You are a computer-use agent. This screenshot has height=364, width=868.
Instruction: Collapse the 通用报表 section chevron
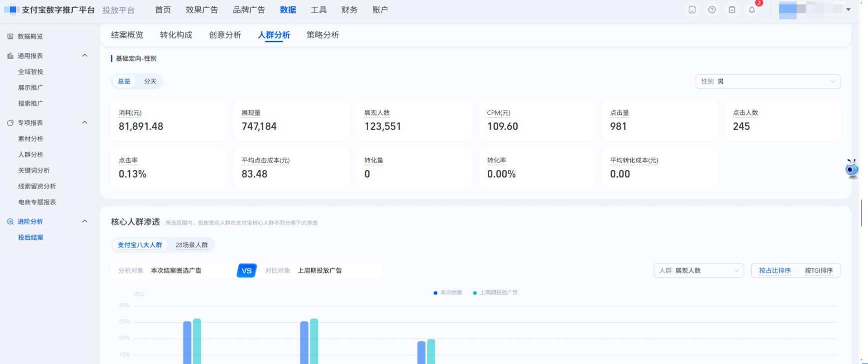tap(85, 55)
